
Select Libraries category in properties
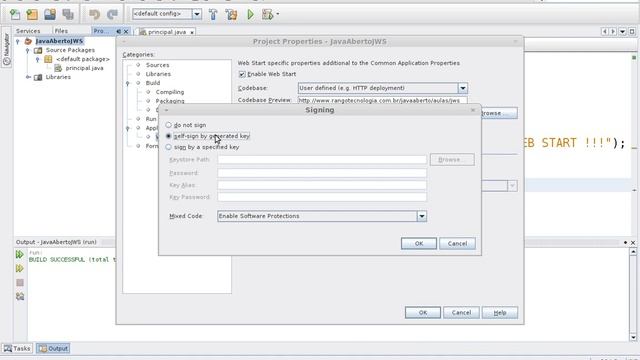pos(158,74)
